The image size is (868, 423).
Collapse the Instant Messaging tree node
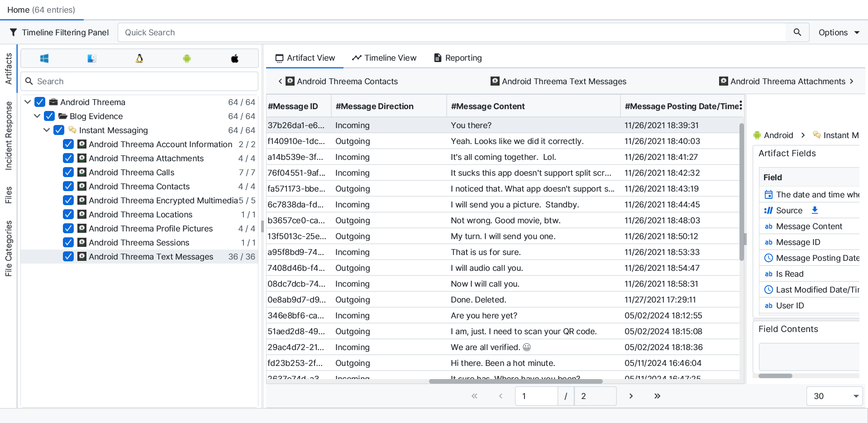[x=47, y=130]
